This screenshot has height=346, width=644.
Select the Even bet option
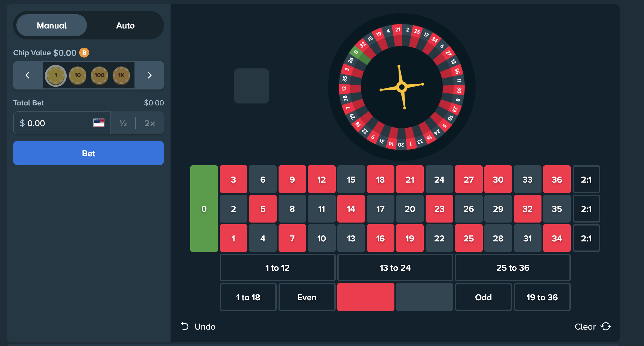[x=307, y=297]
